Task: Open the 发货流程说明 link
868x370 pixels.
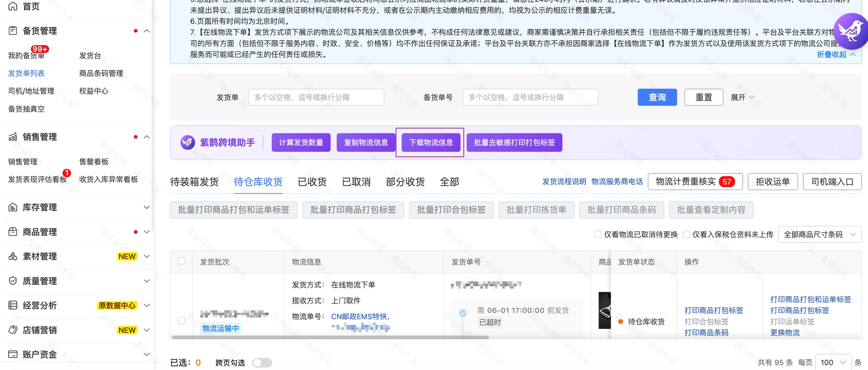Action: point(564,181)
